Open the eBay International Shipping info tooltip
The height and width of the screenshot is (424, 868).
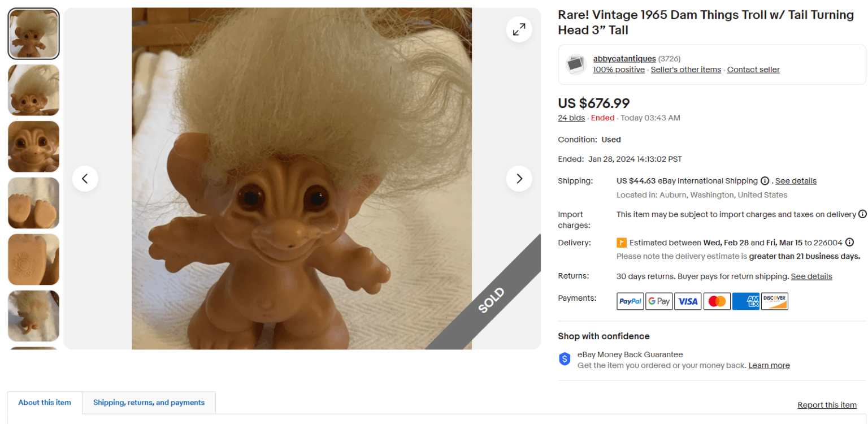[765, 181]
